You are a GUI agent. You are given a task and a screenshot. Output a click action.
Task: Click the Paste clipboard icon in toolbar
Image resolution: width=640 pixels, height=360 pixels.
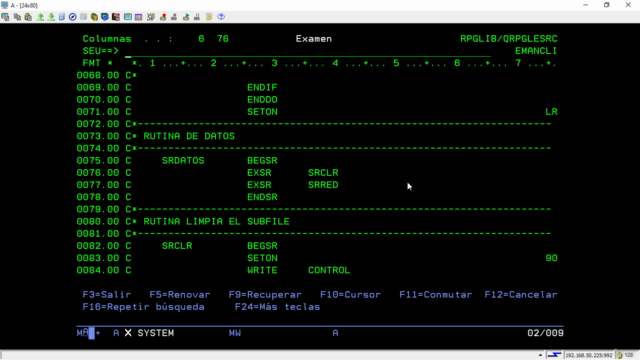pos(28,17)
